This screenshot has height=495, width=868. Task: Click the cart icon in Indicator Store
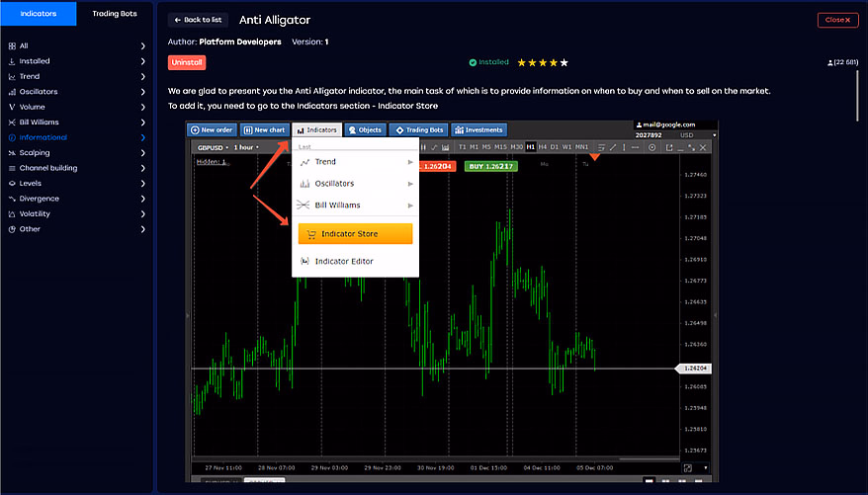[311, 234]
